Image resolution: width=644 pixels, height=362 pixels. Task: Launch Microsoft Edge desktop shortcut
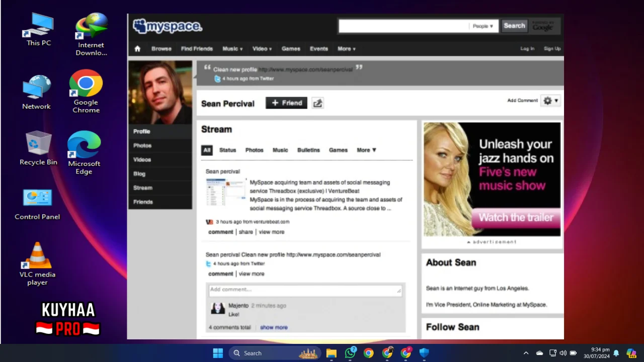[x=84, y=152]
